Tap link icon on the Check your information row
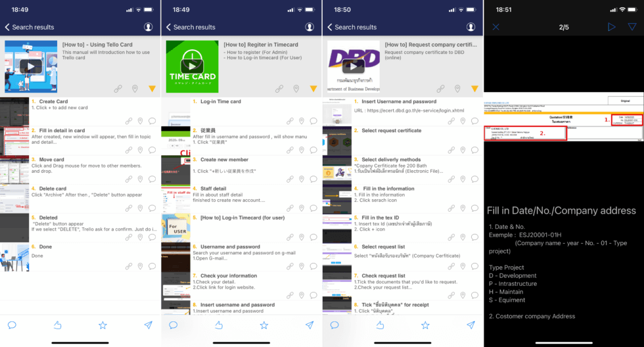This screenshot has height=347, width=644. click(290, 295)
